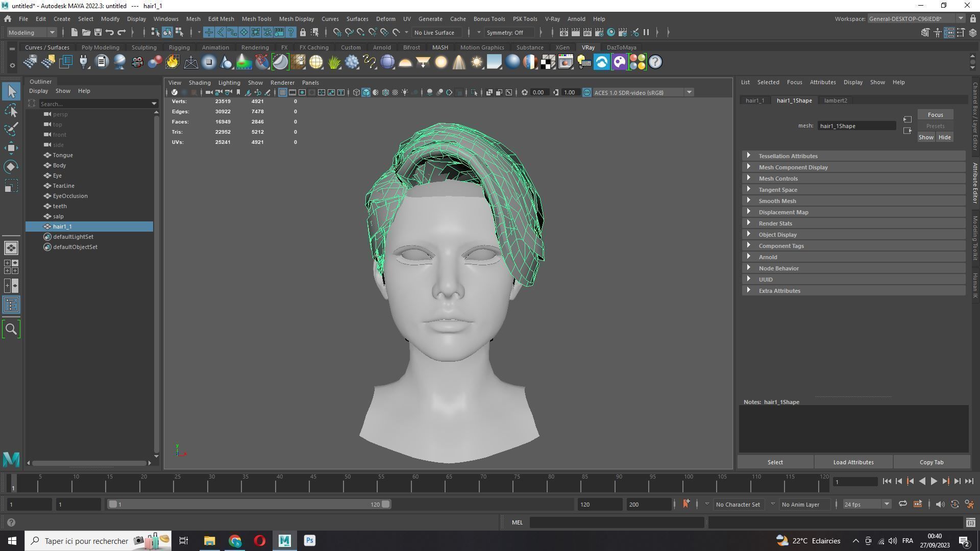The width and height of the screenshot is (980, 551).
Task: Click the Show button in Attribute Editor
Action: click(926, 137)
